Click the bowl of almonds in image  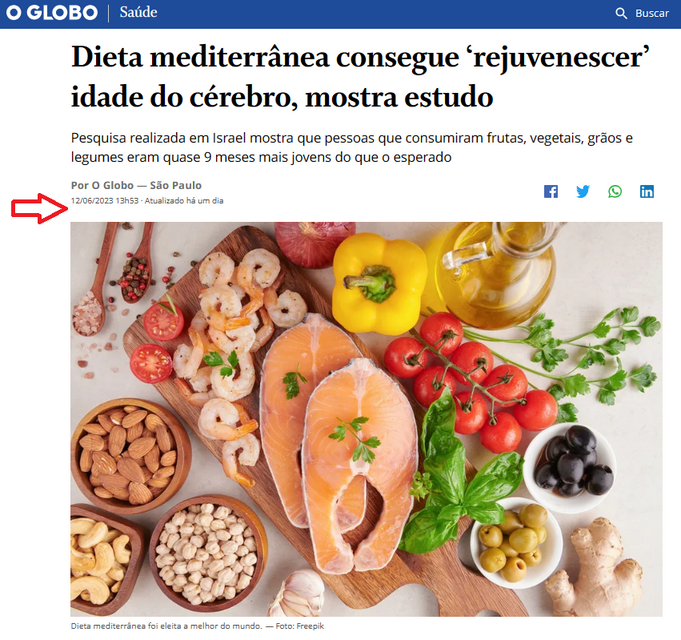[130, 455]
